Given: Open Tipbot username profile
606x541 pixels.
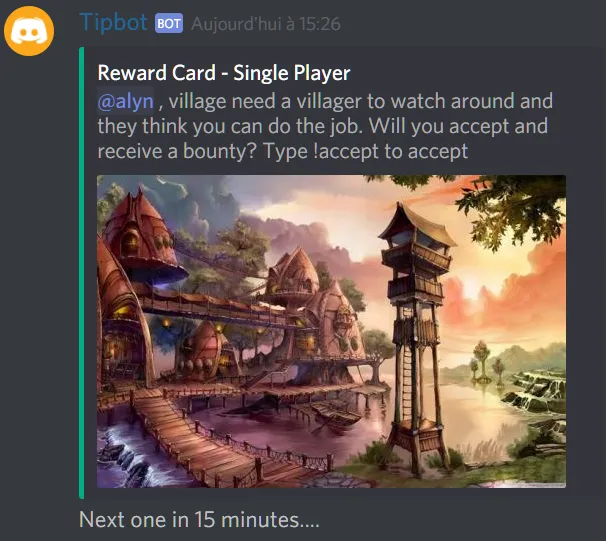Looking at the screenshot, I should coord(113,22).
